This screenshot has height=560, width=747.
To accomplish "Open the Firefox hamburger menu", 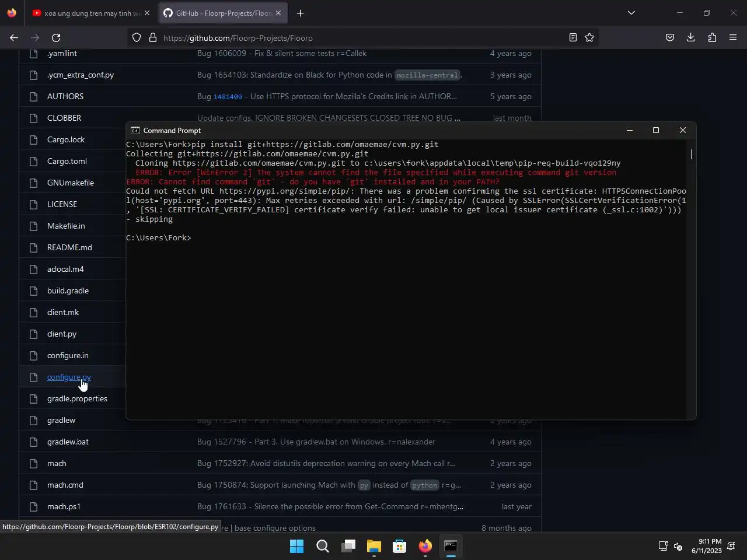I will [733, 38].
